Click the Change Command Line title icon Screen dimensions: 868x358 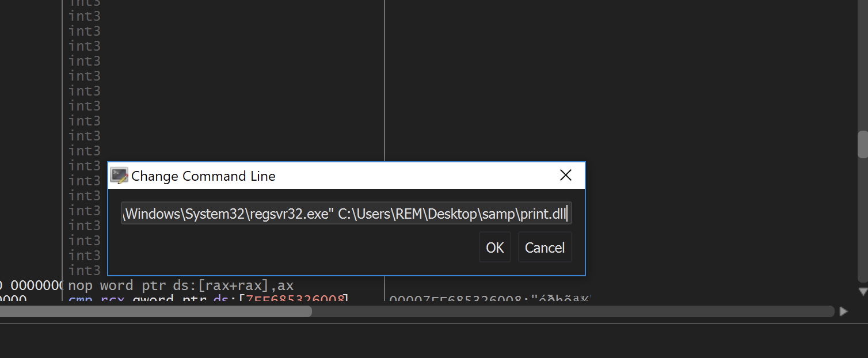point(119,176)
